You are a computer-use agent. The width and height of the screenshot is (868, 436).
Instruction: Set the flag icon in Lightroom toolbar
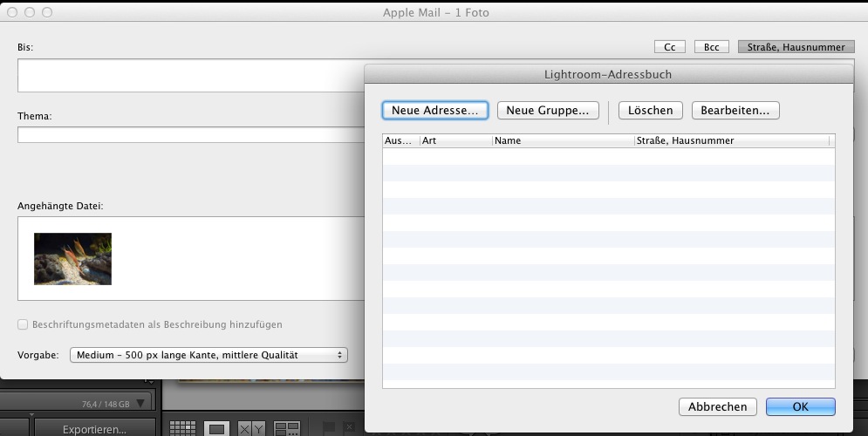[x=329, y=427]
